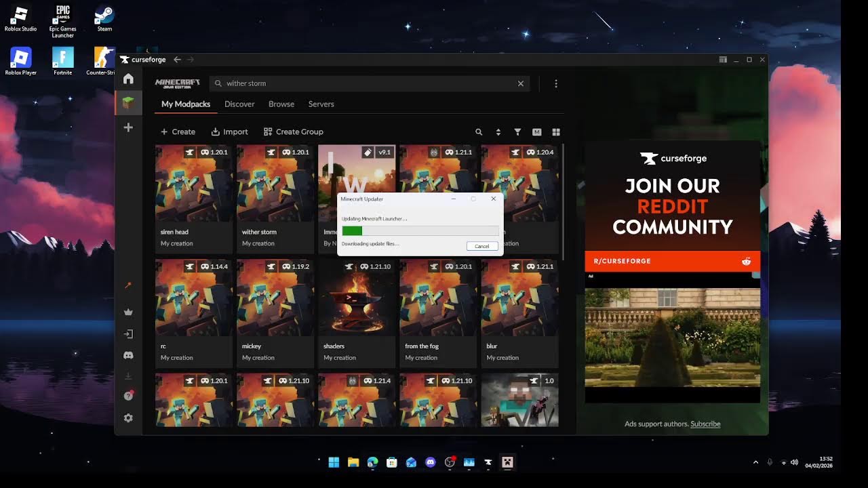Show hidden system tray icons

[755, 462]
